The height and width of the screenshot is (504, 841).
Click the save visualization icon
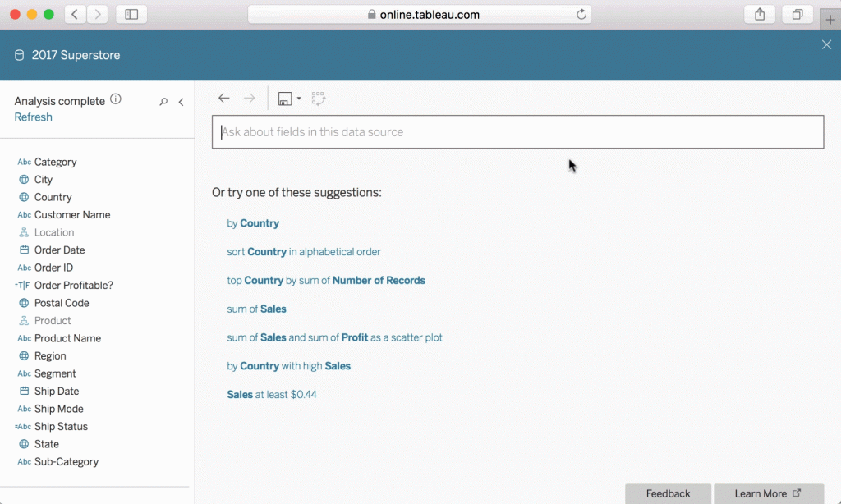(x=285, y=99)
